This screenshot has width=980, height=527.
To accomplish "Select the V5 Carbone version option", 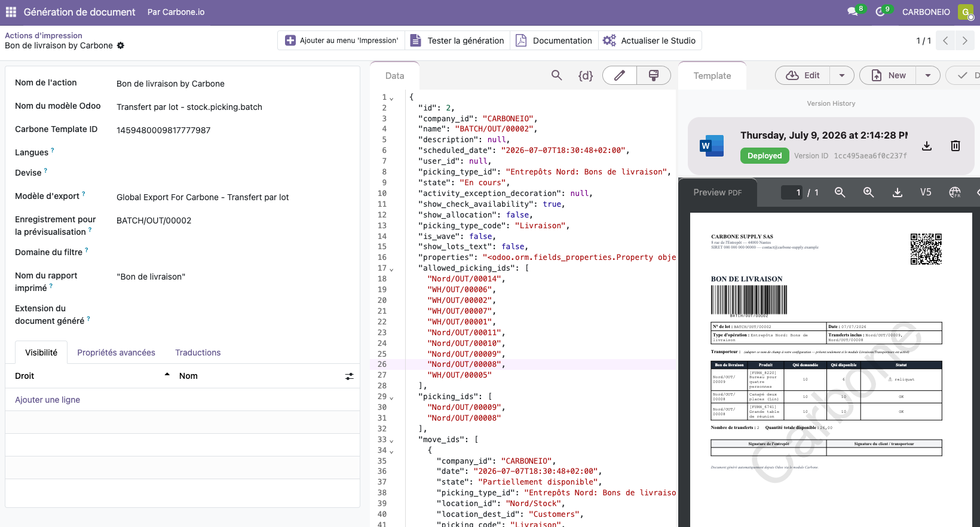I will point(926,192).
